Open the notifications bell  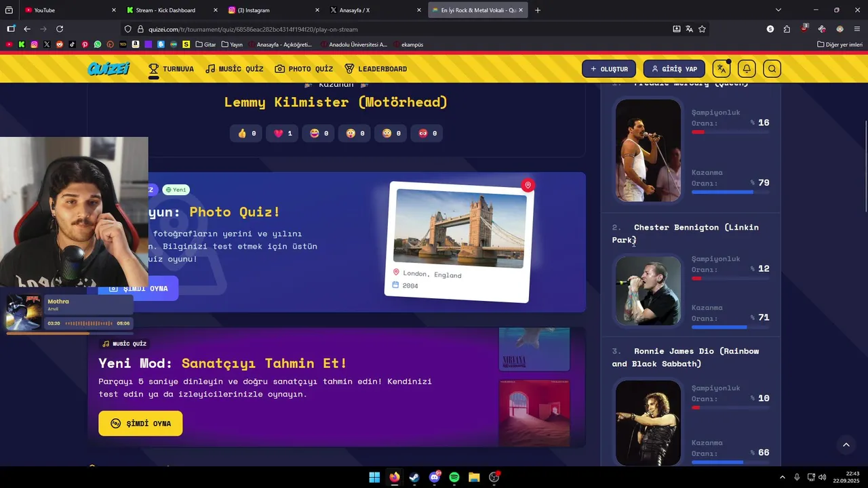pos(747,69)
